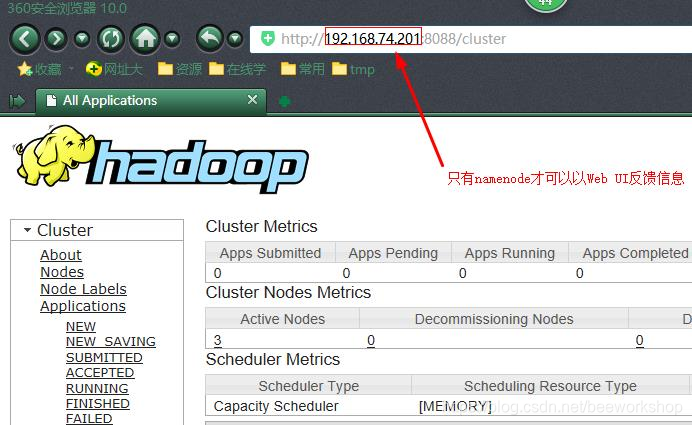
Task: Open history dropdown next to forward button
Action: tap(82, 39)
